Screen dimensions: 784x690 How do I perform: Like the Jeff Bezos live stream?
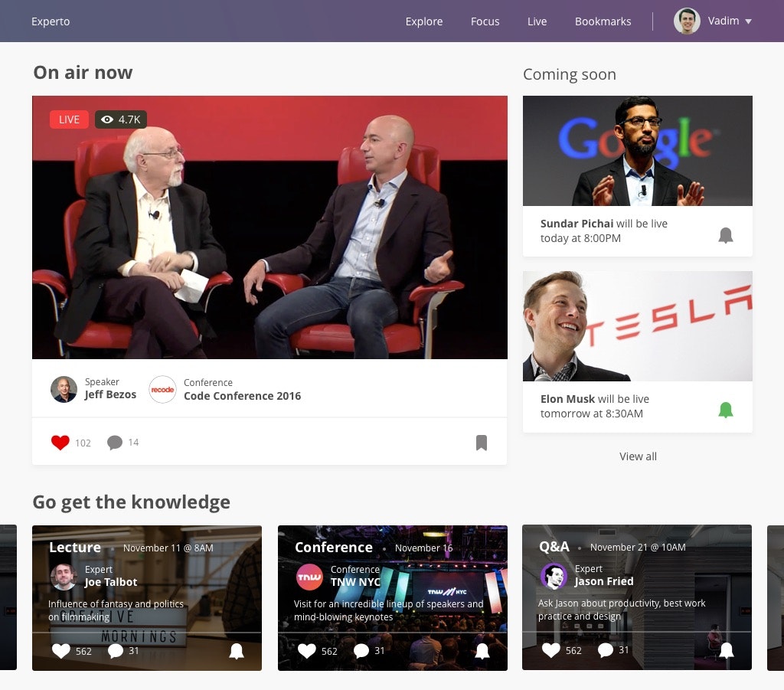click(60, 443)
